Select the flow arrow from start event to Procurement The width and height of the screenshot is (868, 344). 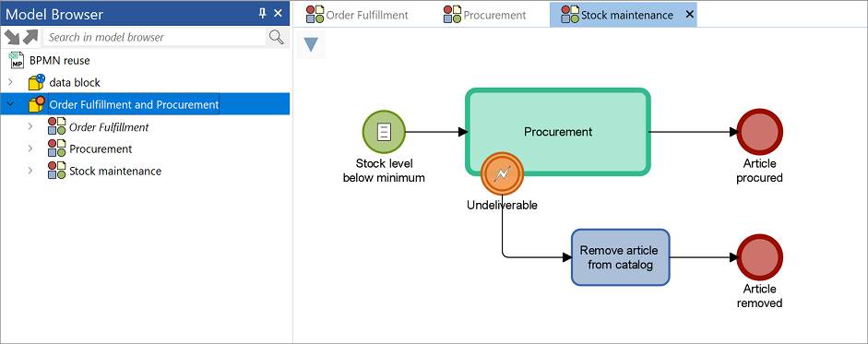(x=437, y=132)
